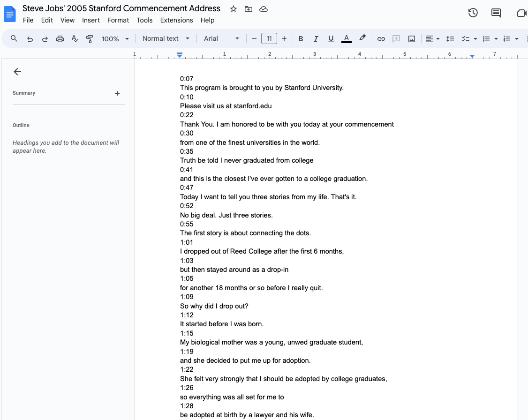Toggle underline formatting

click(331, 39)
